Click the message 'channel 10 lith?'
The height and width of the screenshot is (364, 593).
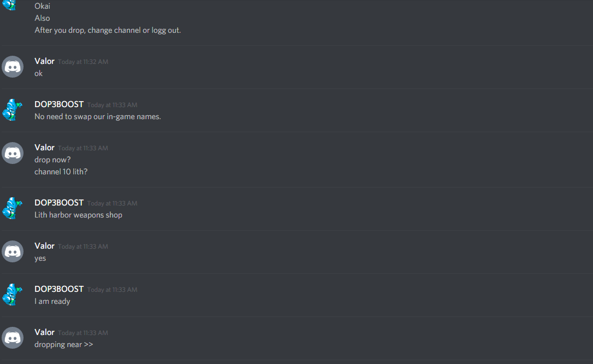61,172
